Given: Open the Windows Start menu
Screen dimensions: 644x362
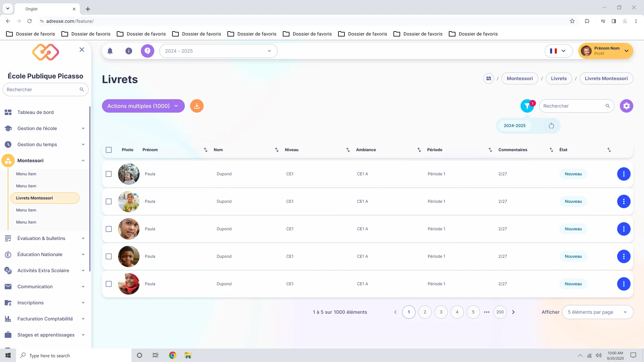Looking at the screenshot, I should [x=8, y=355].
